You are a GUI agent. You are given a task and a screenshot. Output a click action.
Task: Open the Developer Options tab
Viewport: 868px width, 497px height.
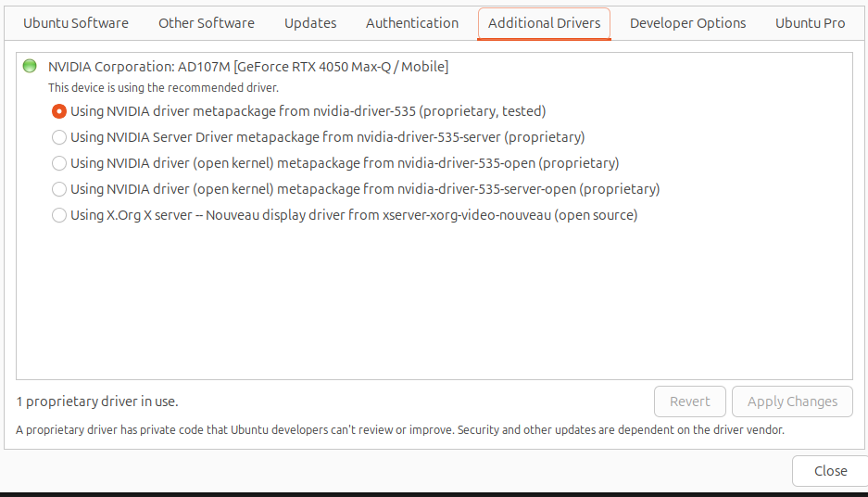[x=688, y=23]
